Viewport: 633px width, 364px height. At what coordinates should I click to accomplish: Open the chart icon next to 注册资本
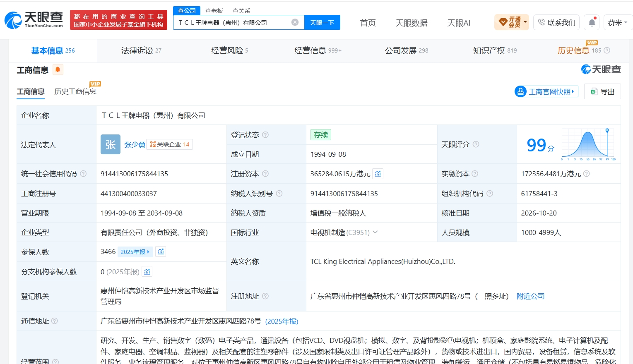coord(378,174)
